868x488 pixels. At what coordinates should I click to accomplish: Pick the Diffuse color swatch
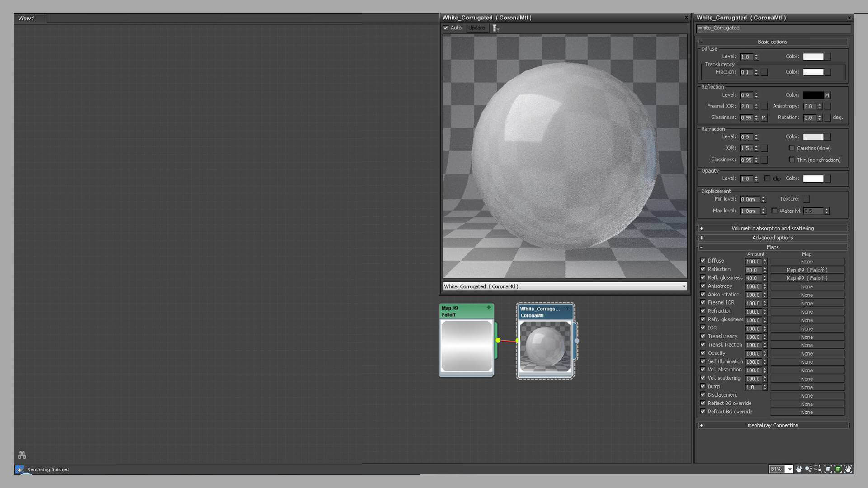[813, 57]
